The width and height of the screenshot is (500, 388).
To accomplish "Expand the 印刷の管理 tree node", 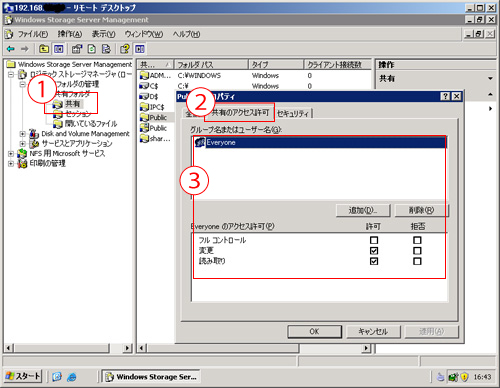I will pyautogui.click(x=11, y=164).
